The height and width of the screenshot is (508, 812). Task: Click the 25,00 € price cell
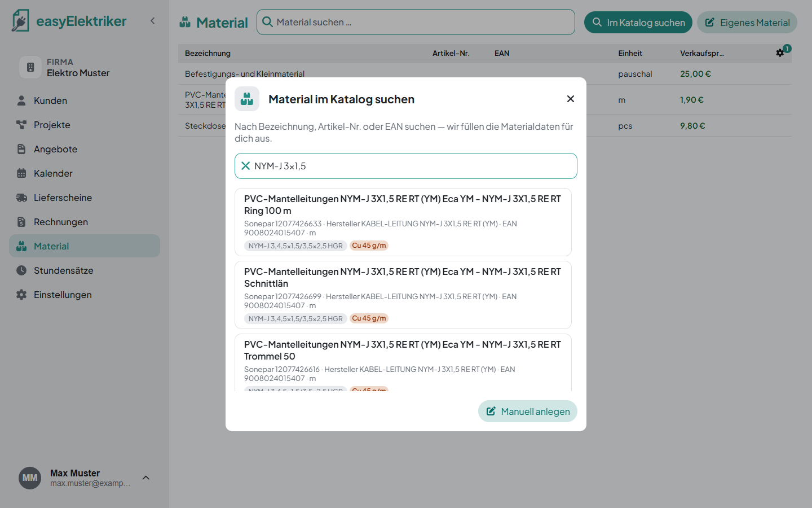(x=695, y=74)
